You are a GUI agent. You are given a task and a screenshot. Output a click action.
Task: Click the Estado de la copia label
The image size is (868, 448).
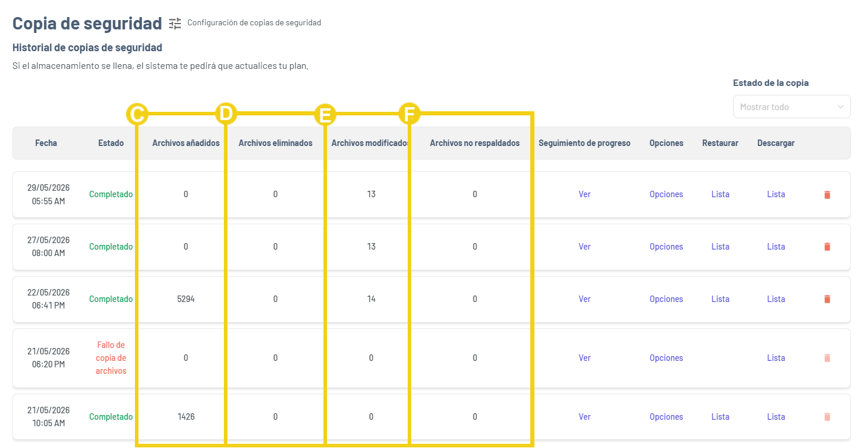pos(771,83)
